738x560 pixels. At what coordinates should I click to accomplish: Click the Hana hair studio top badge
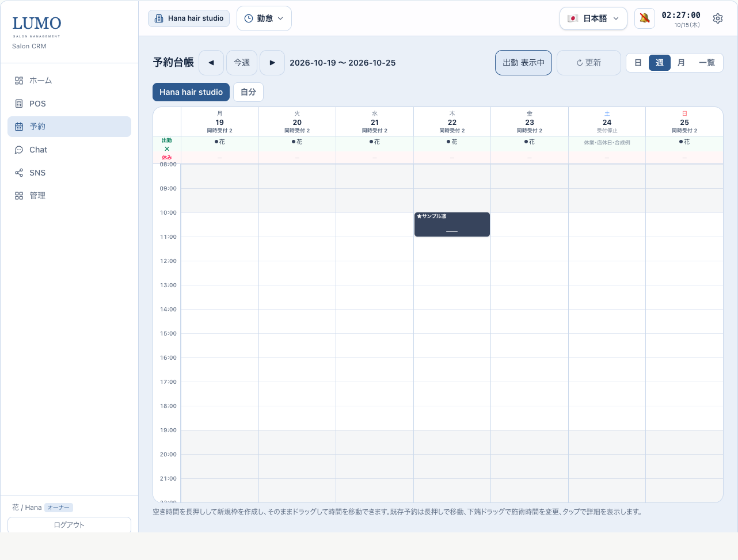tap(189, 18)
